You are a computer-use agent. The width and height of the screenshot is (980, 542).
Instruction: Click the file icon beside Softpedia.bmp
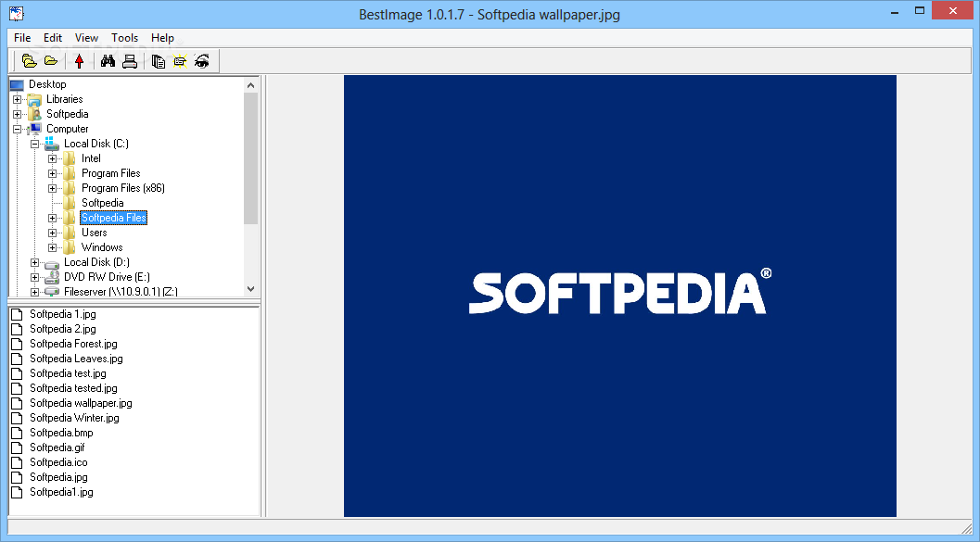(18, 433)
